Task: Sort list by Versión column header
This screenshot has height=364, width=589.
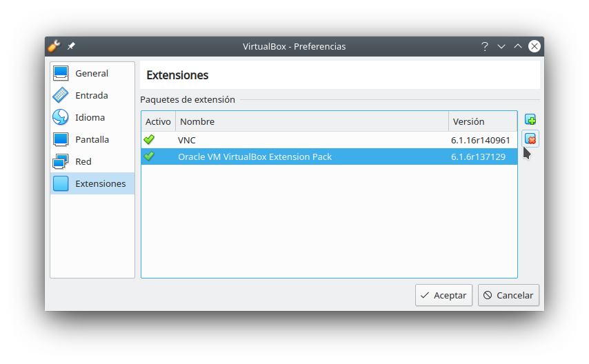Action: tap(482, 121)
